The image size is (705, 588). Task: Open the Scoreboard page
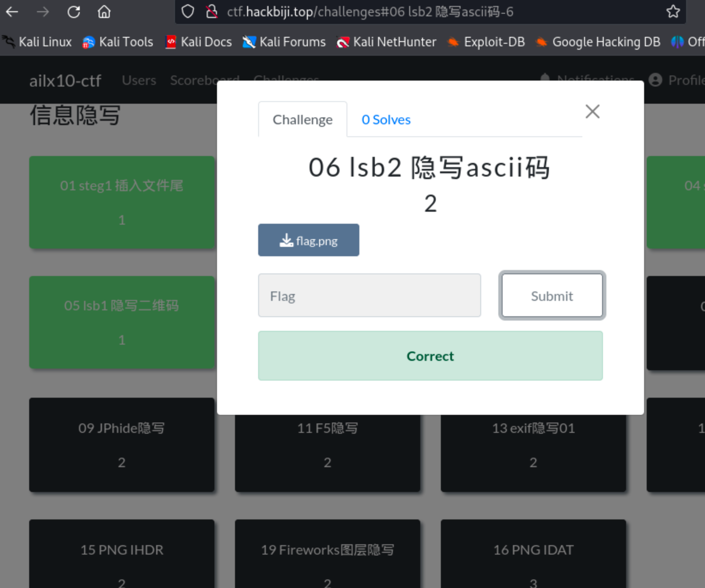coord(205,80)
